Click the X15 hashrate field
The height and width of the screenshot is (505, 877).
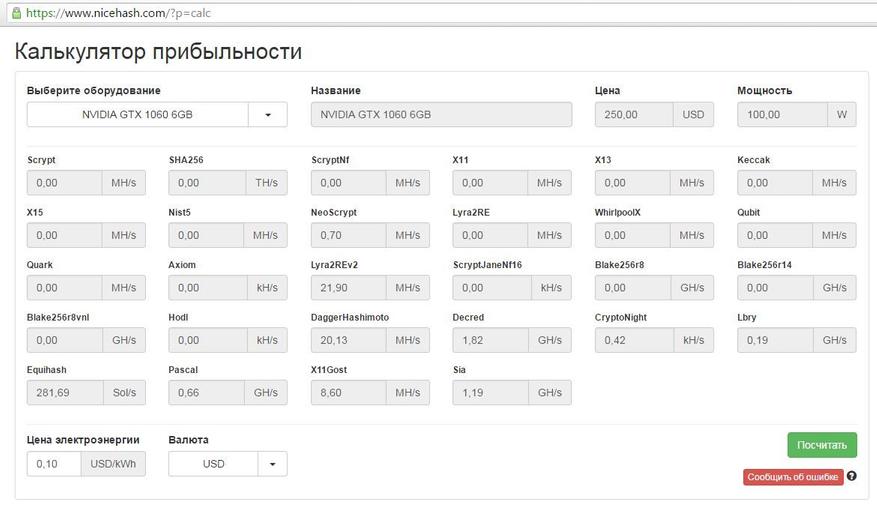(x=65, y=235)
